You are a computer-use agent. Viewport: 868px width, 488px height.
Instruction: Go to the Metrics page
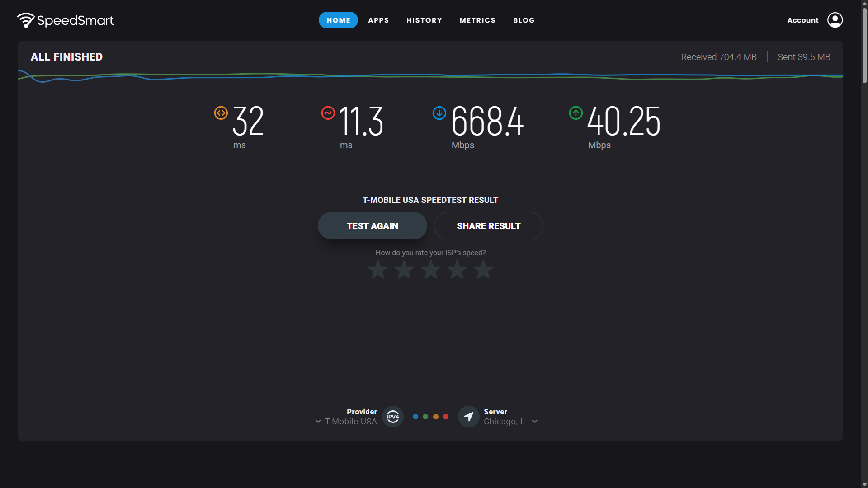(477, 20)
